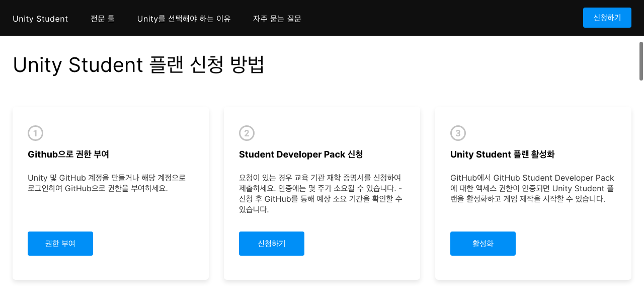This screenshot has width=644, height=306.
Task: Click paragraph starting 'GitHub에서 GitHub Student Developer Pack'
Action: click(x=532, y=189)
